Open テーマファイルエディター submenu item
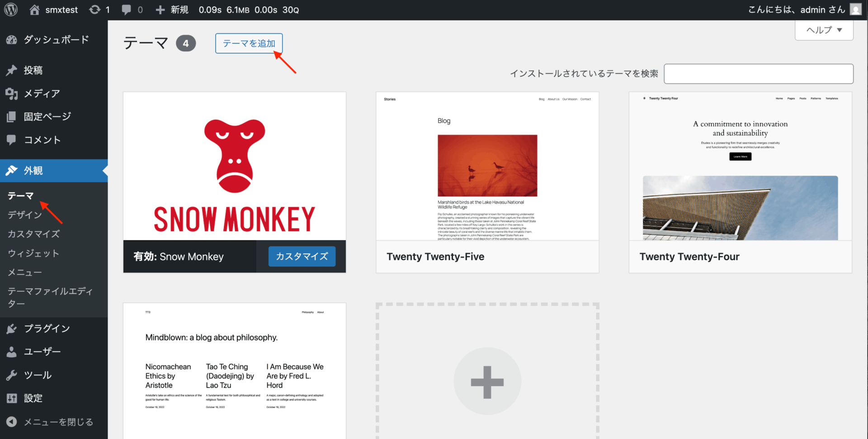 click(x=50, y=297)
